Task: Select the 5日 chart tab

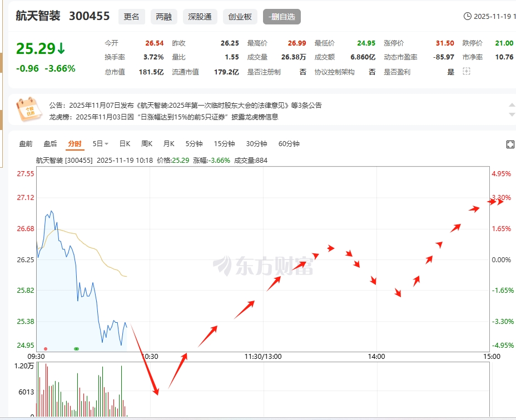Action: [98, 144]
